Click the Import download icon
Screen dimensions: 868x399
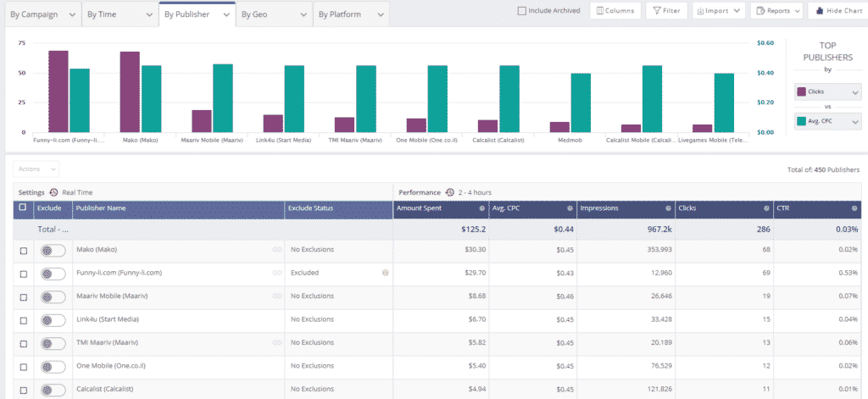[x=701, y=10]
